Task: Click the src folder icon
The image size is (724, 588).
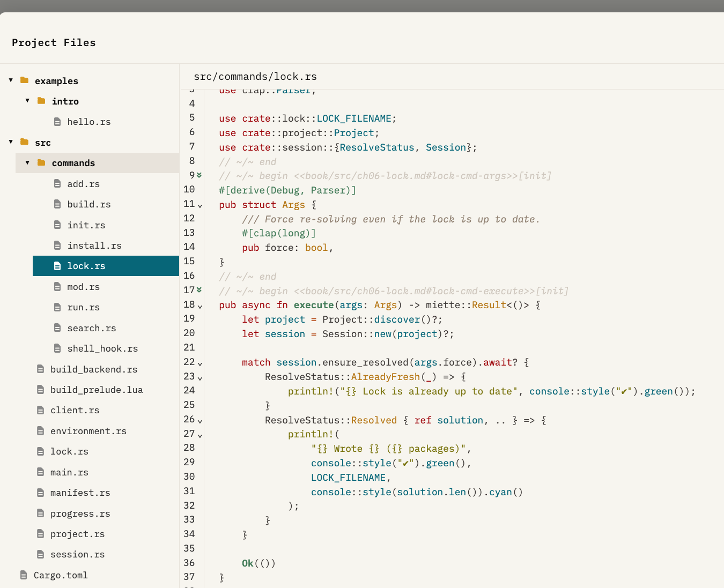Action: point(24,142)
